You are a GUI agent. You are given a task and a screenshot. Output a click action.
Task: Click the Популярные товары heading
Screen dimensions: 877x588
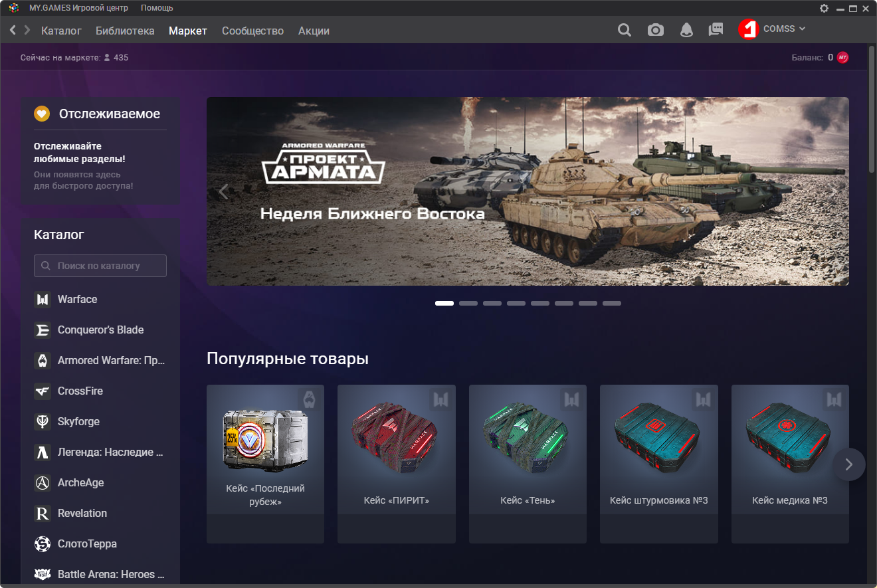pos(288,359)
